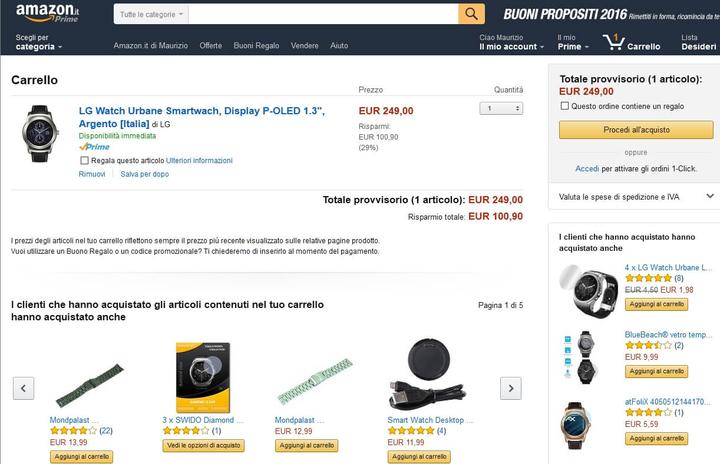Go to 'Buoni Regalo' in the navigation bar

pos(256,46)
